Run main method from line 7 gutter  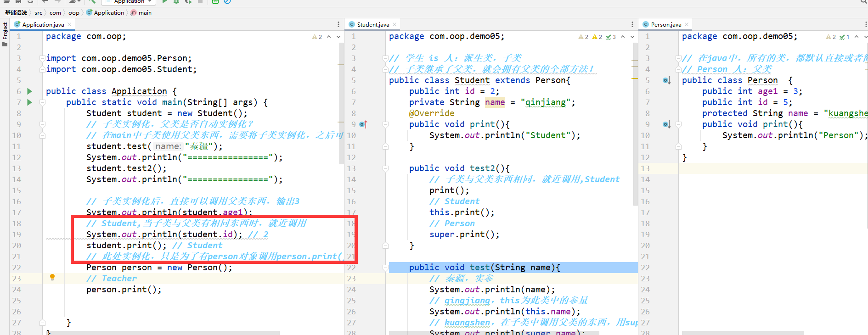point(29,102)
